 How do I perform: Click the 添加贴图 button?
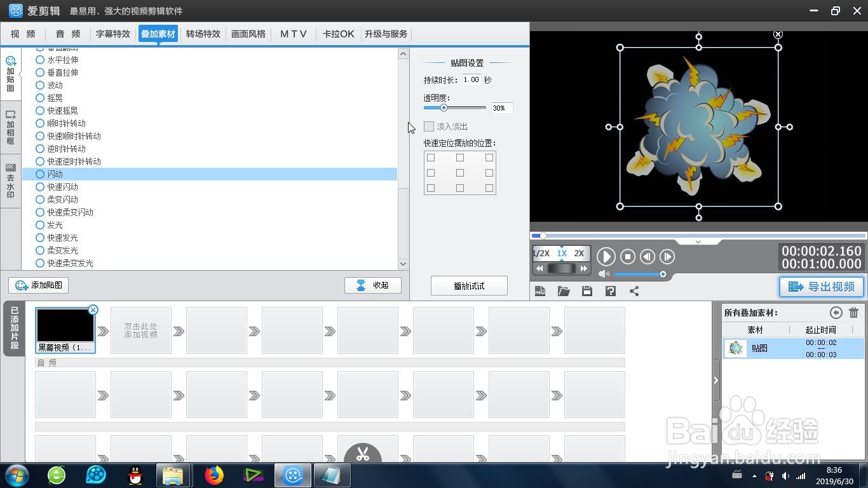[39, 285]
